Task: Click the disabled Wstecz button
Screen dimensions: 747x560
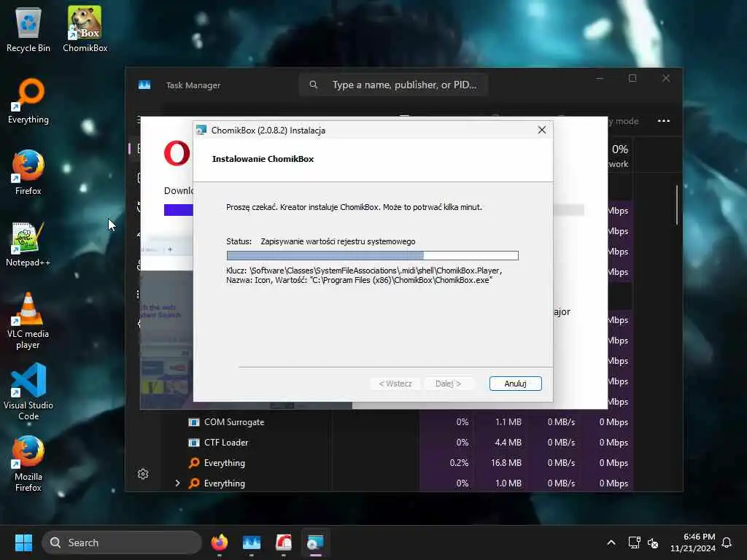Action: pos(395,384)
